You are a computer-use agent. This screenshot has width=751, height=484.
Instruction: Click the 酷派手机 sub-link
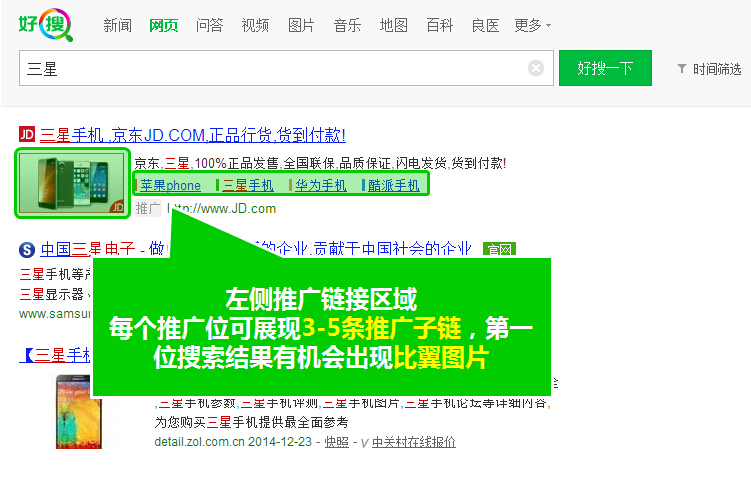click(393, 185)
